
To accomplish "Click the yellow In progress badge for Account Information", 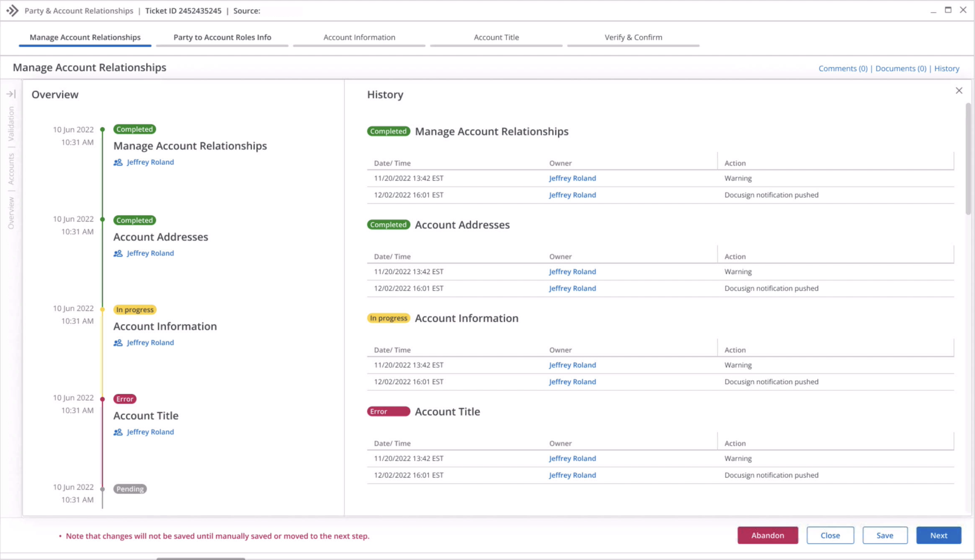I will coord(134,309).
